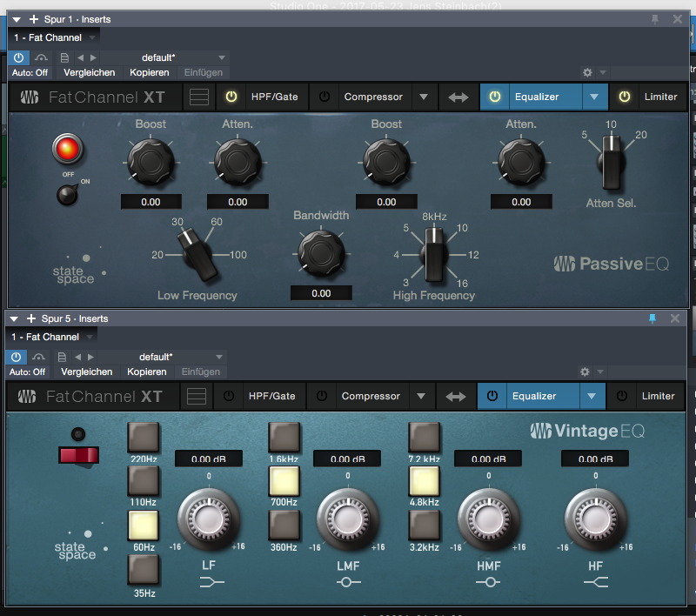696x616 pixels.
Task: Collapse Spur 5 Inserts triangle
Action: (x=14, y=318)
